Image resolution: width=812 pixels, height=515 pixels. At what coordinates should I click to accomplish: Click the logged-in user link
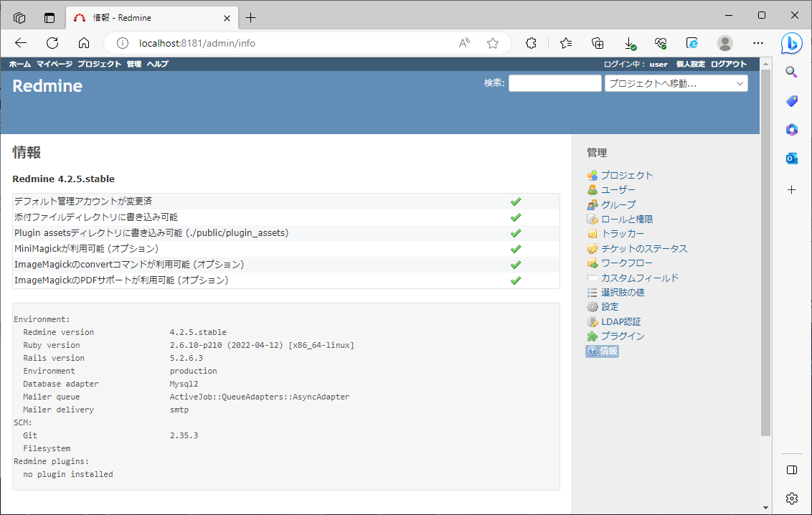[658, 64]
